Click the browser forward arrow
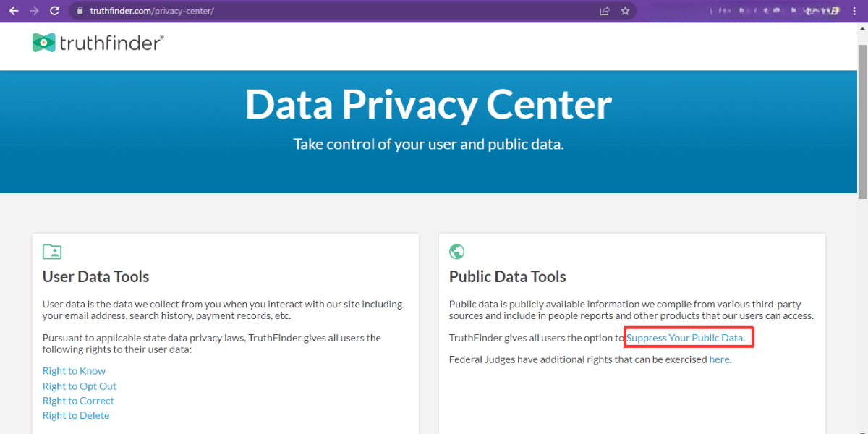 click(x=34, y=11)
